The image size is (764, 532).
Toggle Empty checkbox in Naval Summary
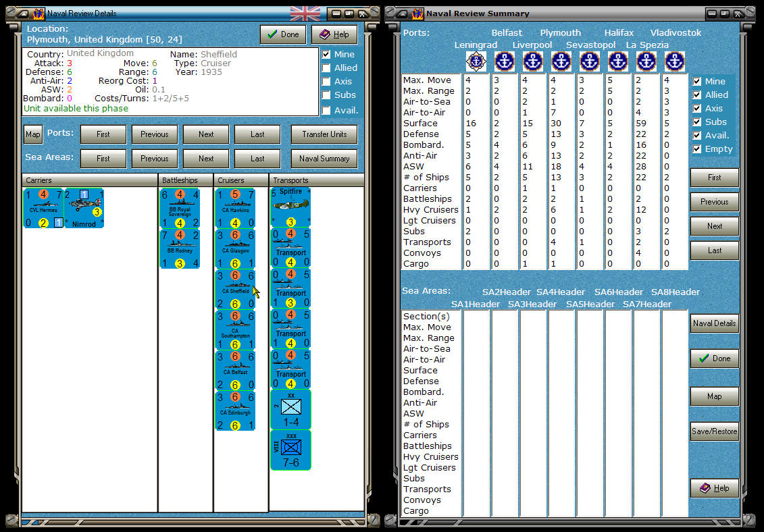point(697,149)
